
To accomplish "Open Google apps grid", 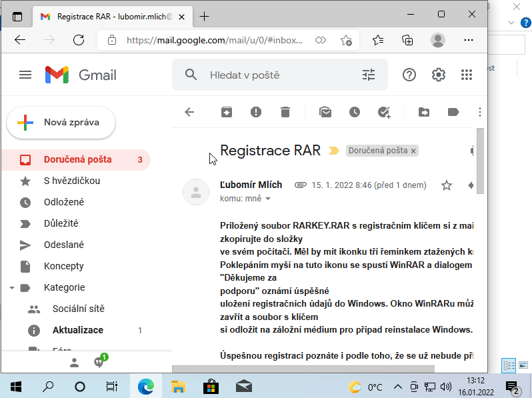I will [467, 75].
